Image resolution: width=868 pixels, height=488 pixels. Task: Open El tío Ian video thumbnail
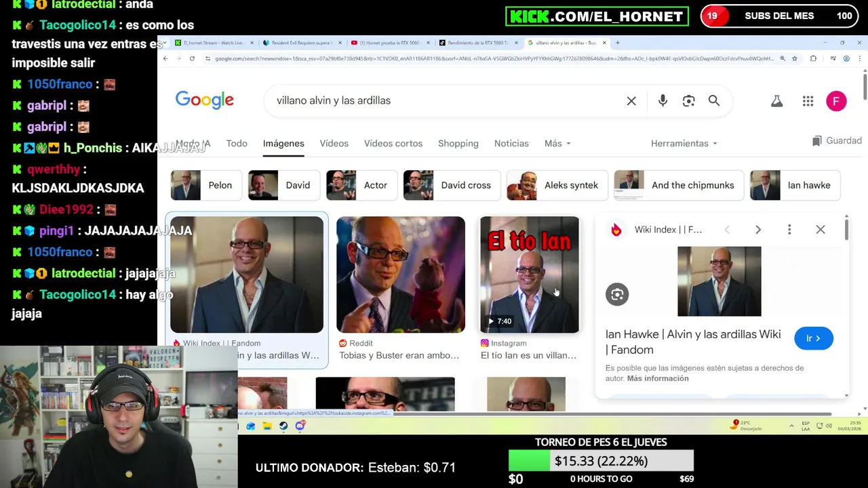pos(530,274)
